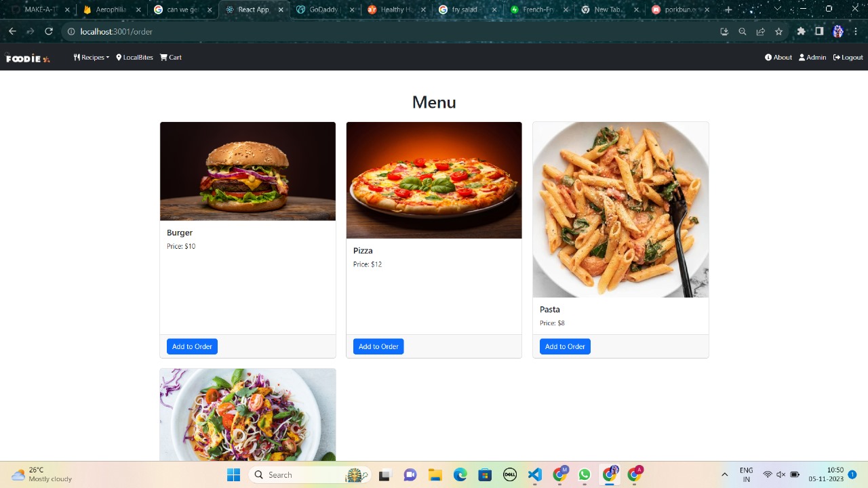
Task: Add the Burger to the order
Action: point(192,346)
